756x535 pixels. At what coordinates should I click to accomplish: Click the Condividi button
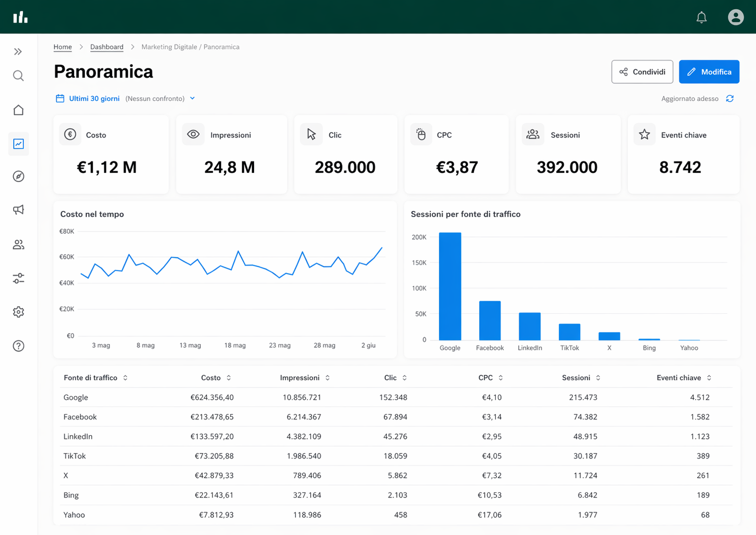pyautogui.click(x=642, y=72)
